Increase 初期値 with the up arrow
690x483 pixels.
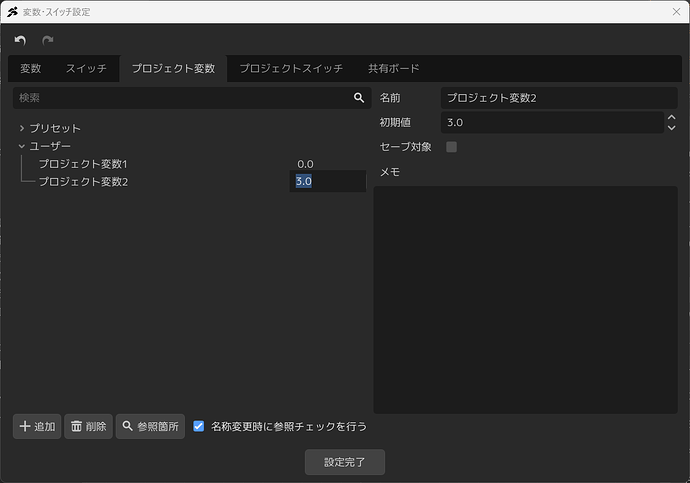click(x=672, y=117)
